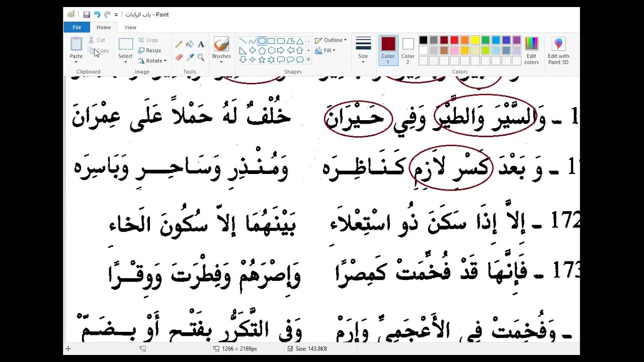Choose the Down arrow shape

[x=243, y=60]
